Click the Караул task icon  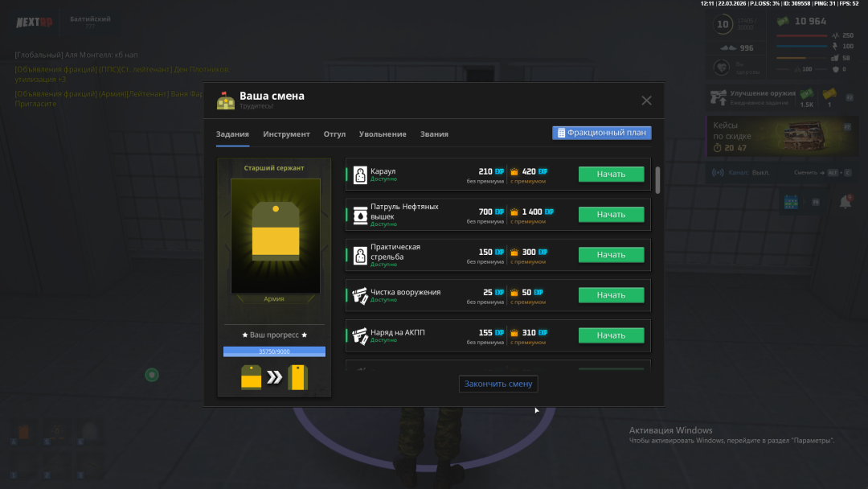tap(360, 175)
